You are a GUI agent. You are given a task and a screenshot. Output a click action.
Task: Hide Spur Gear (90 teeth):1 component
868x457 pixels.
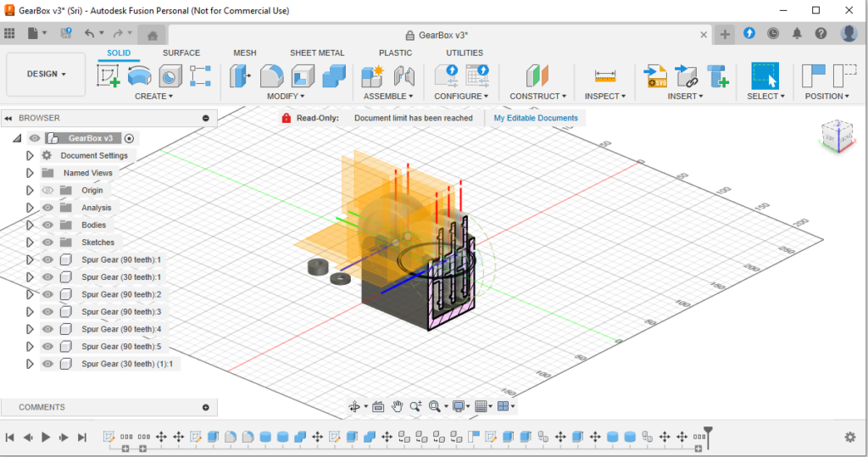47,259
